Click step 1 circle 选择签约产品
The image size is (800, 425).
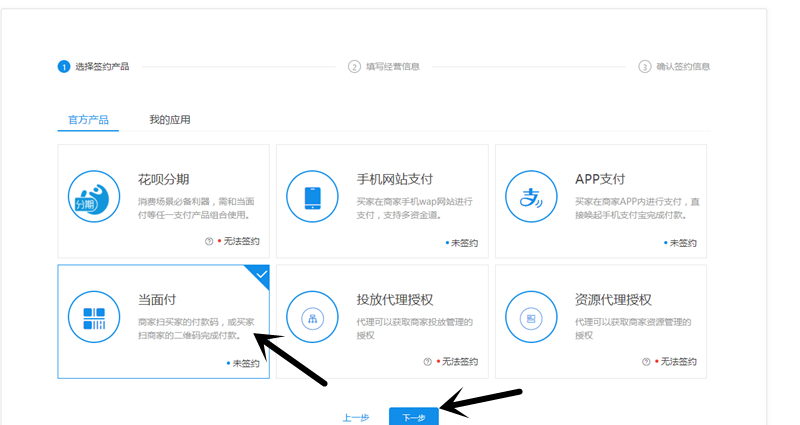click(64, 67)
